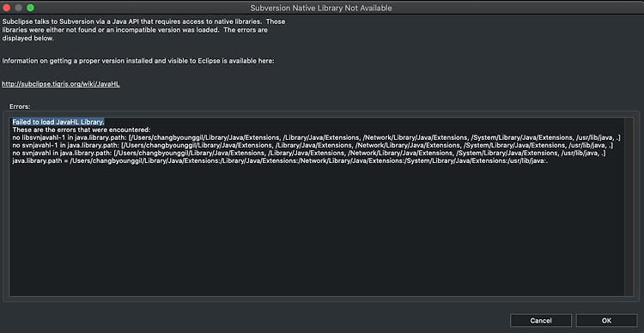Viewport: 644px width, 333px height.
Task: Click the OK button
Action: (606, 321)
